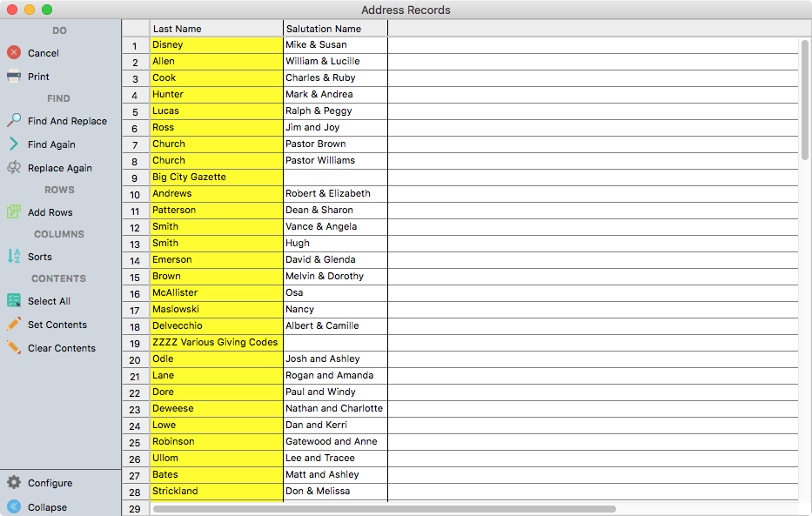Open Configure gear in sidebar

[x=14, y=483]
